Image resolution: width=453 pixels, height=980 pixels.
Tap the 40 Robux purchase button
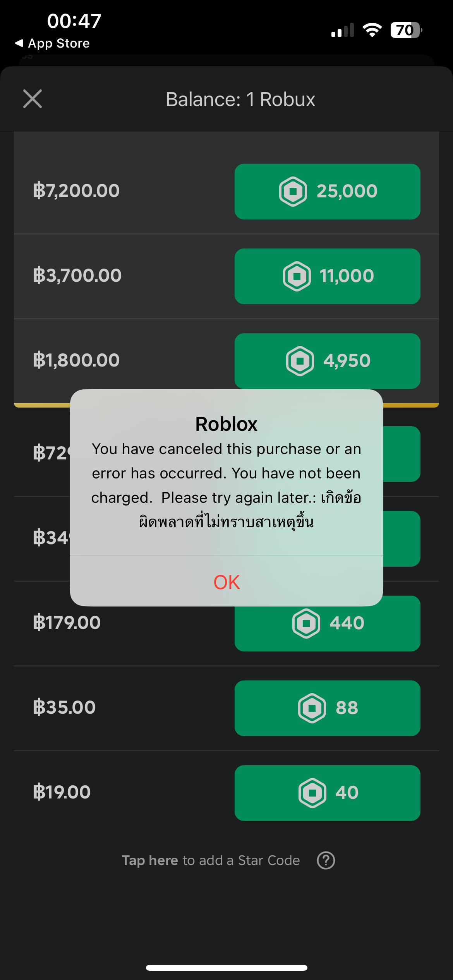327,793
